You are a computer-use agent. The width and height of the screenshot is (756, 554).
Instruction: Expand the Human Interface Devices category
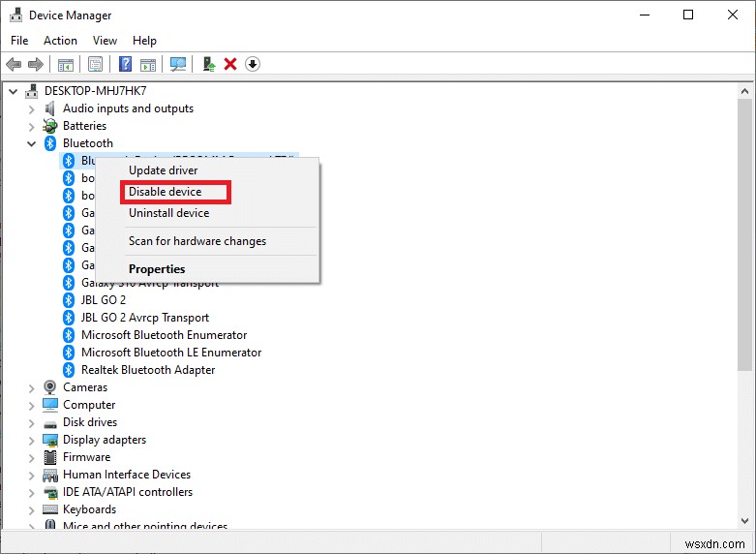coord(31,476)
